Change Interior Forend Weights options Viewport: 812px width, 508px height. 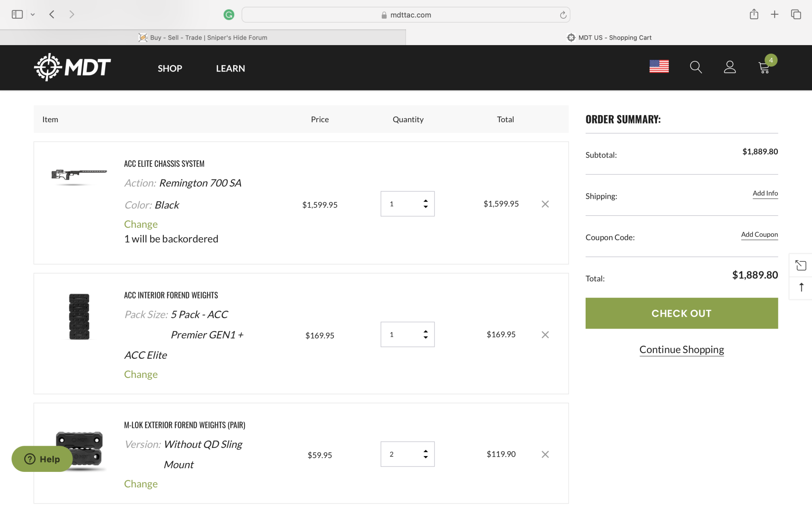pyautogui.click(x=141, y=374)
